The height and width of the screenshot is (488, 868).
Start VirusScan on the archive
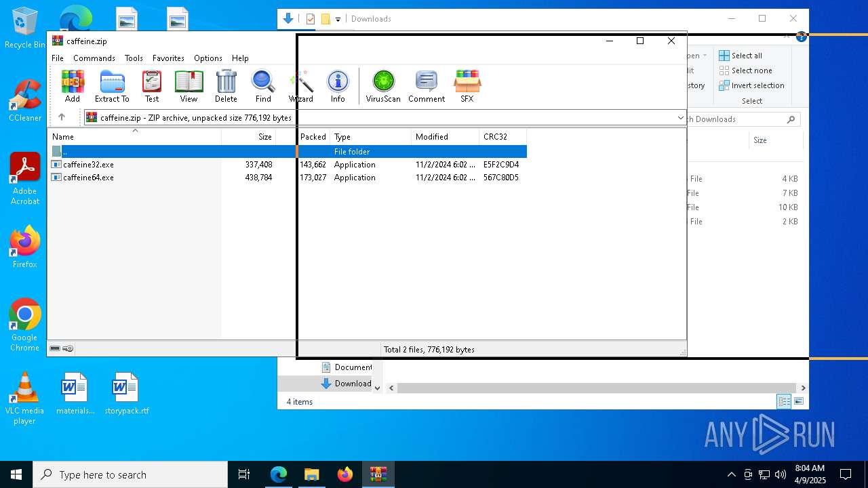tap(383, 86)
